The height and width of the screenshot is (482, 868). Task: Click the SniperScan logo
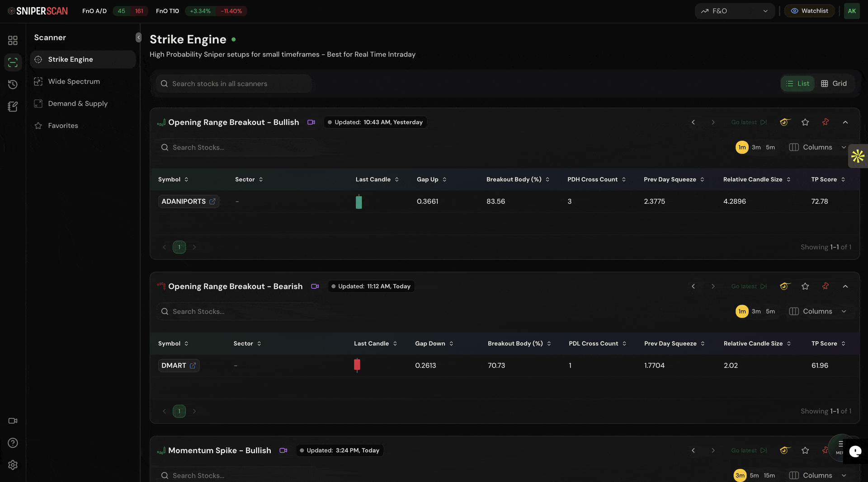pos(38,11)
